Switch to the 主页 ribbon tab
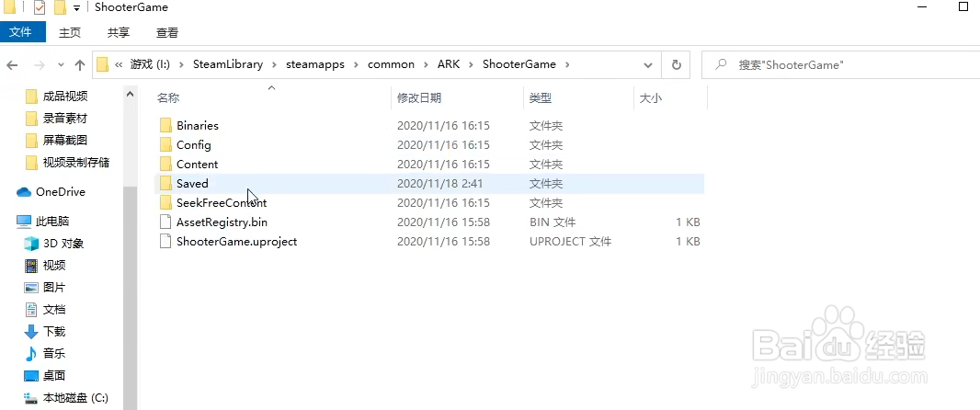Screen dimensions: 980x410 tap(70, 32)
